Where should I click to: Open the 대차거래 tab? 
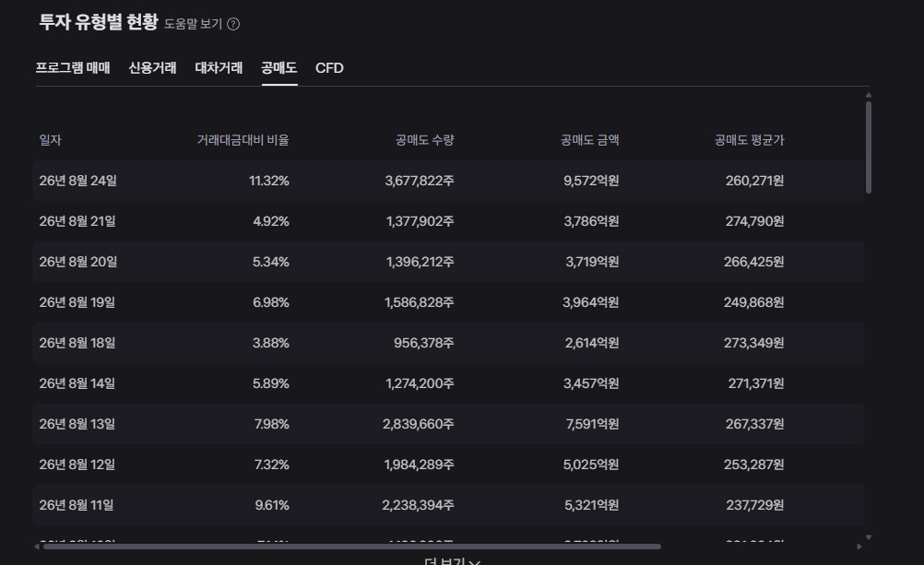[219, 68]
